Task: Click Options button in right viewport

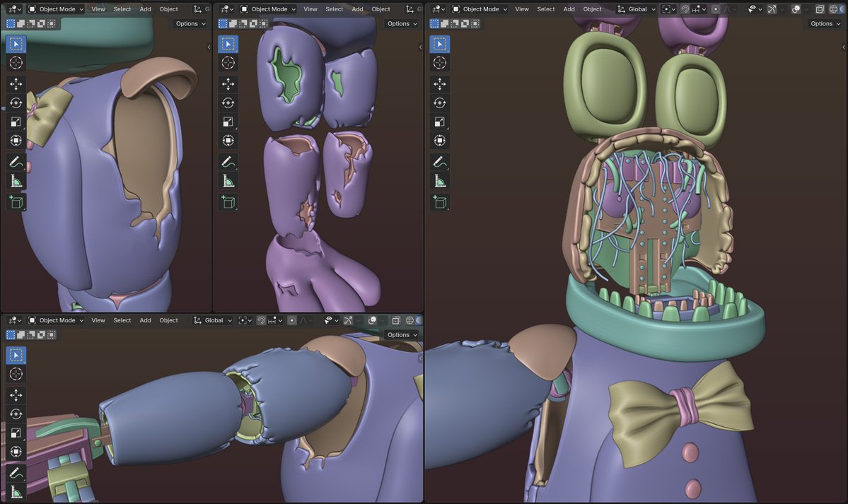Action: pos(825,24)
